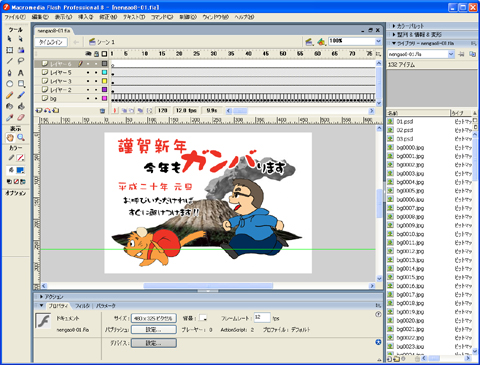Click cyan outline swatch of レイヤー 5
This screenshot has width=480, height=365.
[104, 72]
